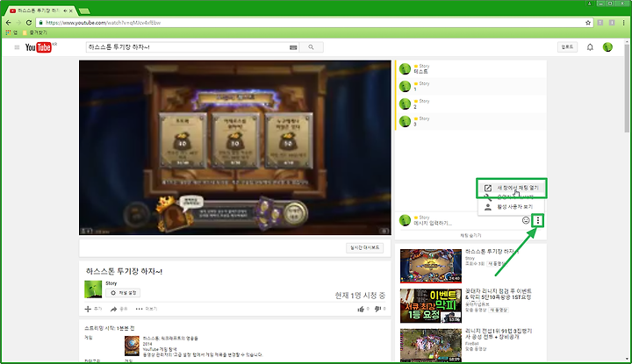Viewport: 632px width, 364px height.
Task: Click the live video player
Action: (x=235, y=147)
